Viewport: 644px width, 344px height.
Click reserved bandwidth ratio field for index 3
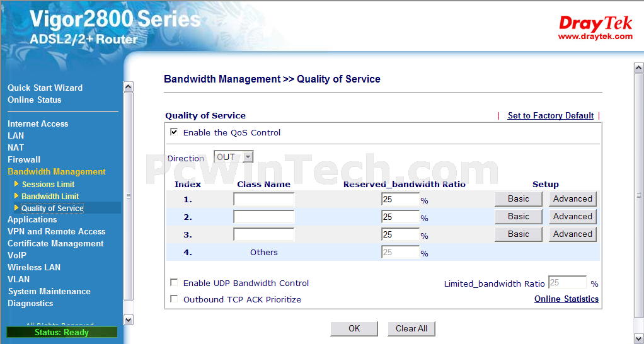(400, 234)
